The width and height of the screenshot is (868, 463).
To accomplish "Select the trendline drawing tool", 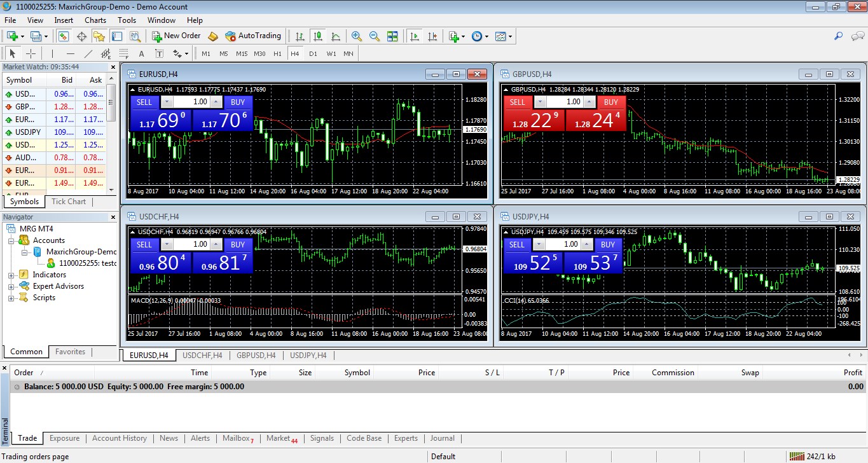I will point(88,53).
